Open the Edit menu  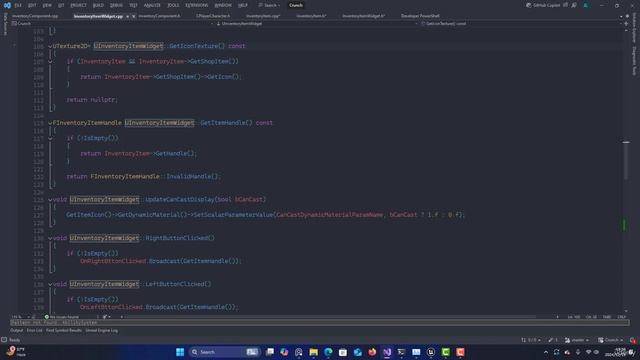coord(32,5)
